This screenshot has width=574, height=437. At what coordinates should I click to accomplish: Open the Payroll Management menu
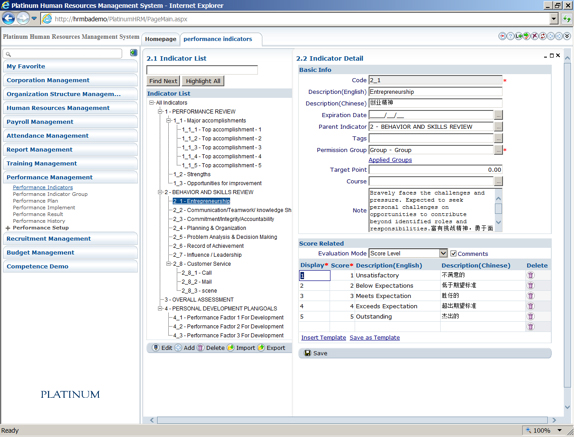click(x=70, y=122)
